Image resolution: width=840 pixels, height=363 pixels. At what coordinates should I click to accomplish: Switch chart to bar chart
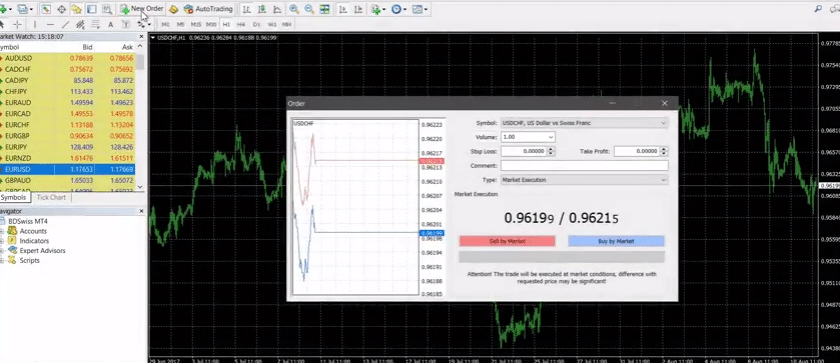(x=246, y=9)
